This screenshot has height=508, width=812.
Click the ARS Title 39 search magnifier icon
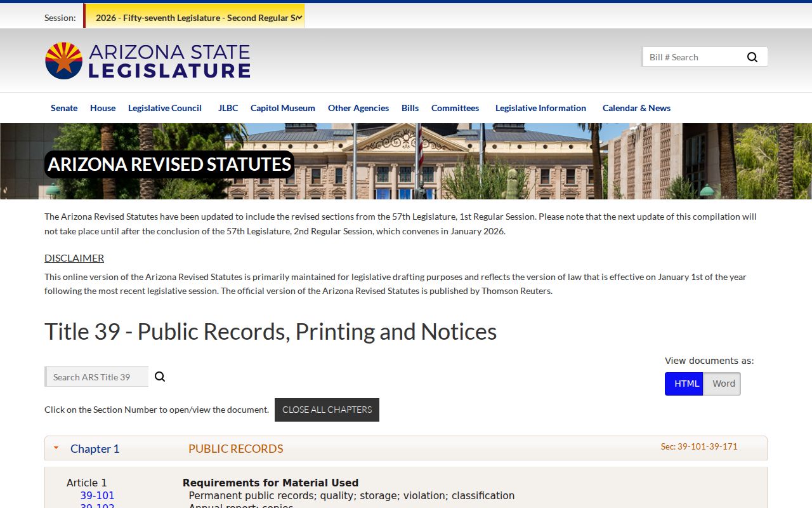[x=160, y=377]
